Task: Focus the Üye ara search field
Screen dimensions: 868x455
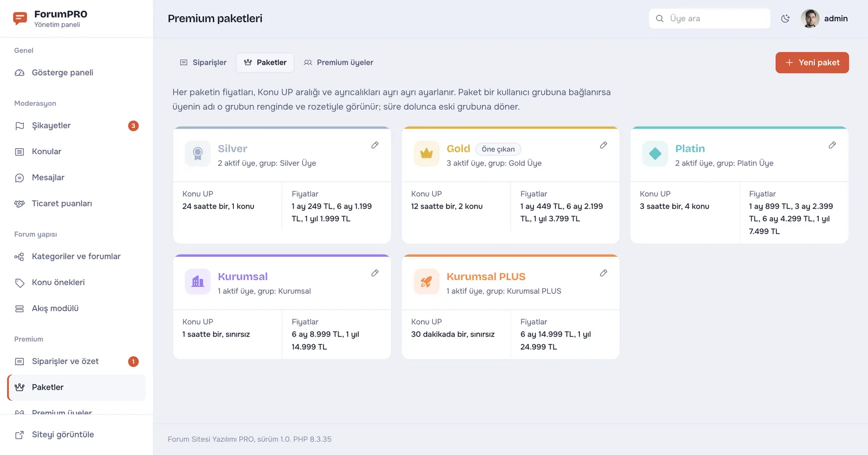Action: tap(710, 18)
